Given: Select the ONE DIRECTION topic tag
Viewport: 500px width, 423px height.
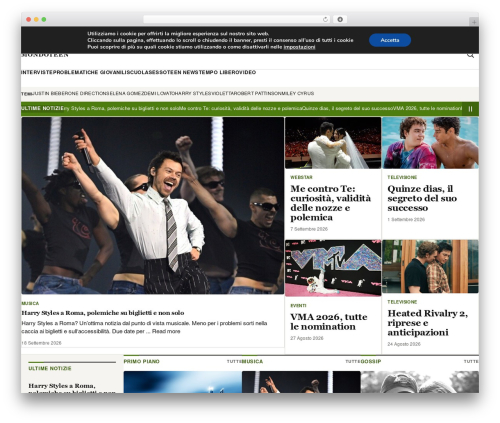Looking at the screenshot, I should coord(86,94).
